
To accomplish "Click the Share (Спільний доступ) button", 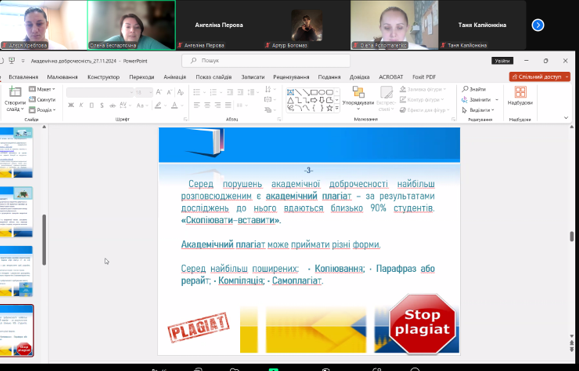I will click(x=539, y=77).
